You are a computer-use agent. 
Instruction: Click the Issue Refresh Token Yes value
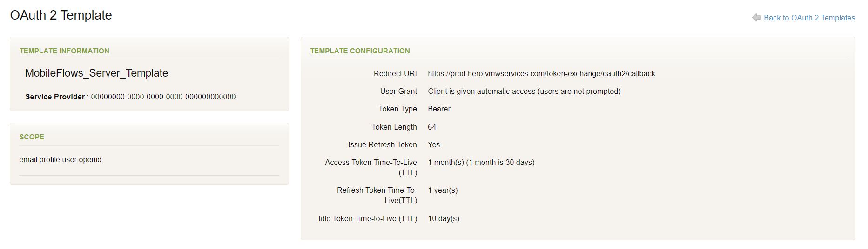coord(434,144)
